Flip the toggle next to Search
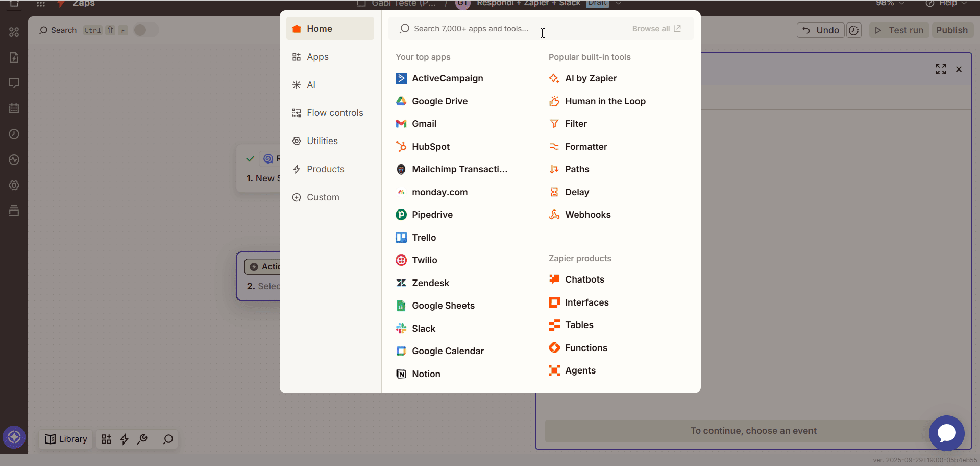980x466 pixels. [146, 30]
